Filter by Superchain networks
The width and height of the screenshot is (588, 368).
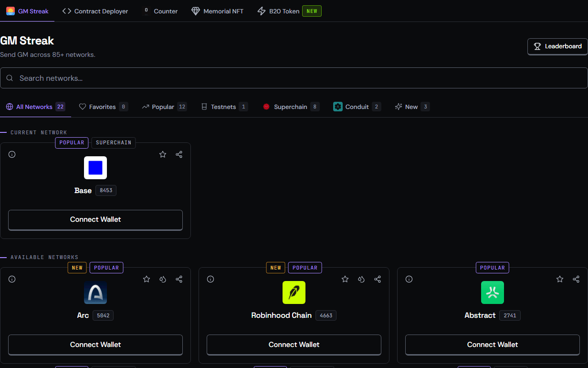[x=291, y=107]
